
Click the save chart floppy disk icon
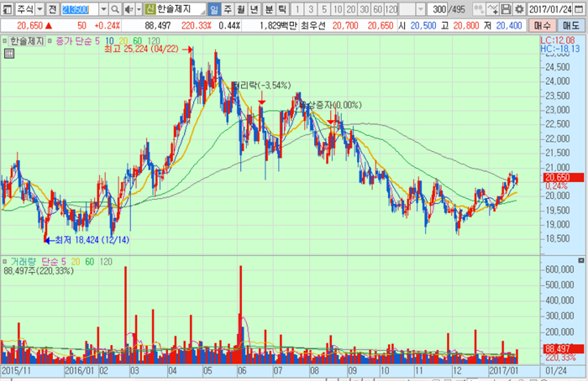coord(506,9)
